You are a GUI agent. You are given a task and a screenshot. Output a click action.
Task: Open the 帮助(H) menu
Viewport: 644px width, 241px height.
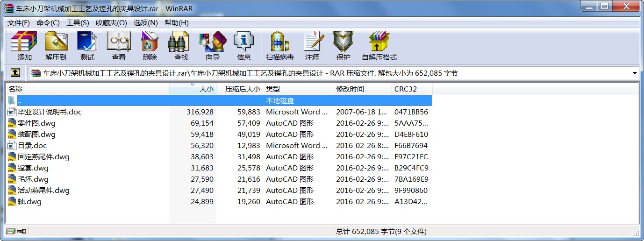[x=177, y=22]
